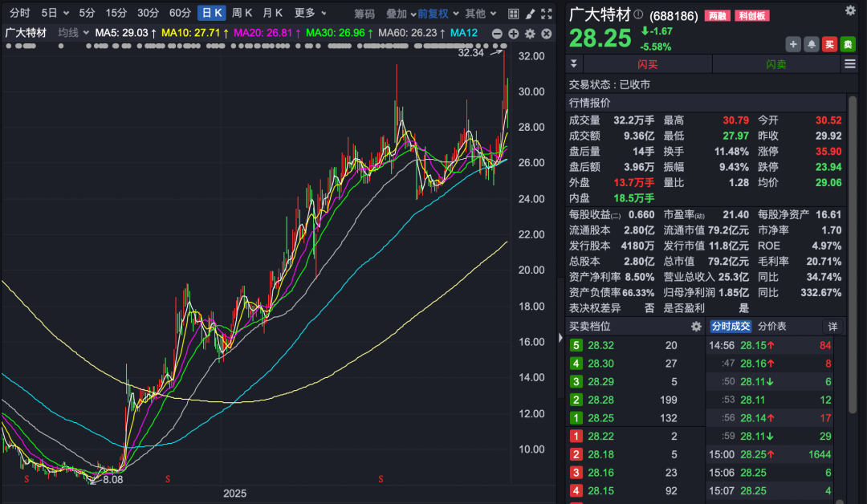Add stock to watchlist with plus icon
This screenshot has width=867, height=504.
click(793, 44)
